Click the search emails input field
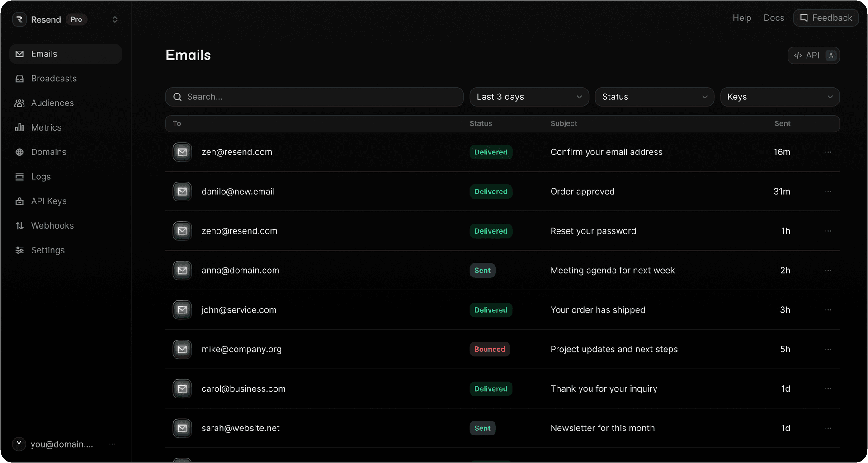 pyautogui.click(x=314, y=97)
